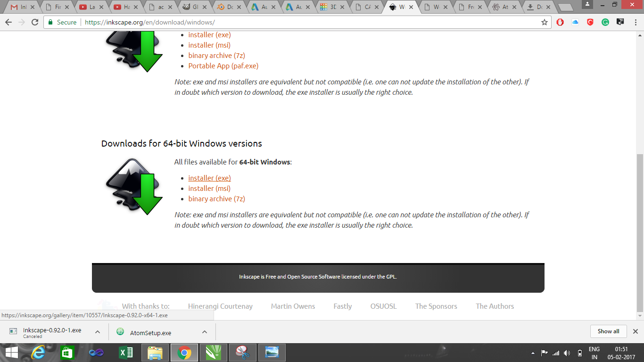Switch to the Gmail tab
Screen dimensions: 644x362
click(22, 7)
